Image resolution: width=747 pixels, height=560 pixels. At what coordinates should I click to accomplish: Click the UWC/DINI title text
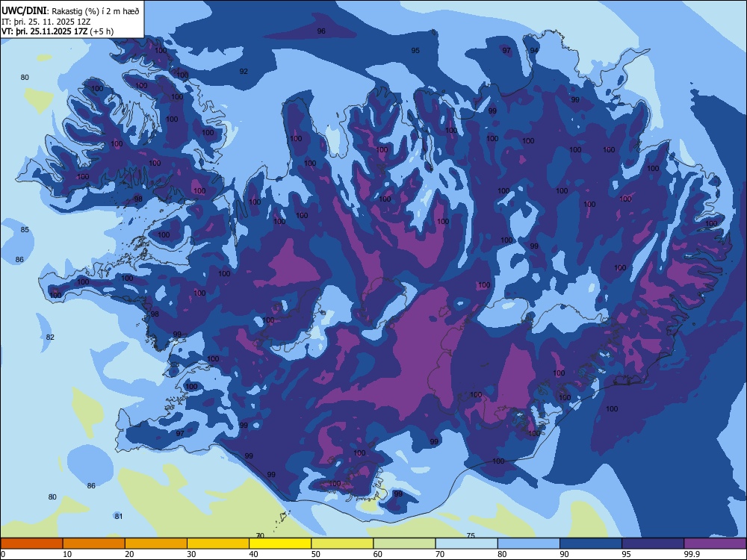(24, 11)
